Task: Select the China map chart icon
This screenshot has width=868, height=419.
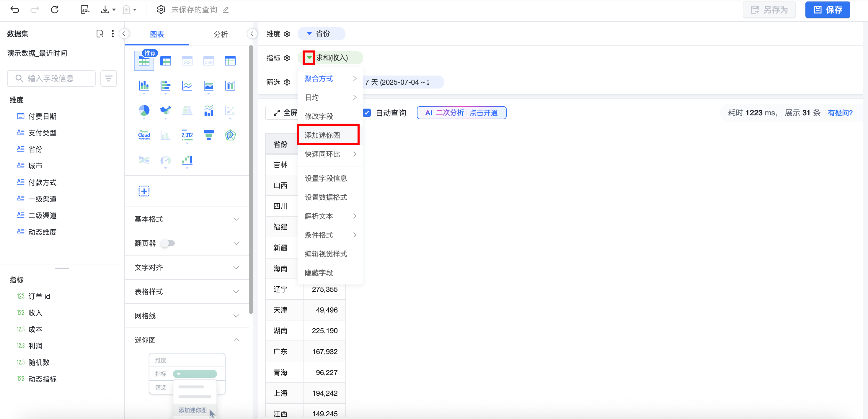Action: pos(165,110)
